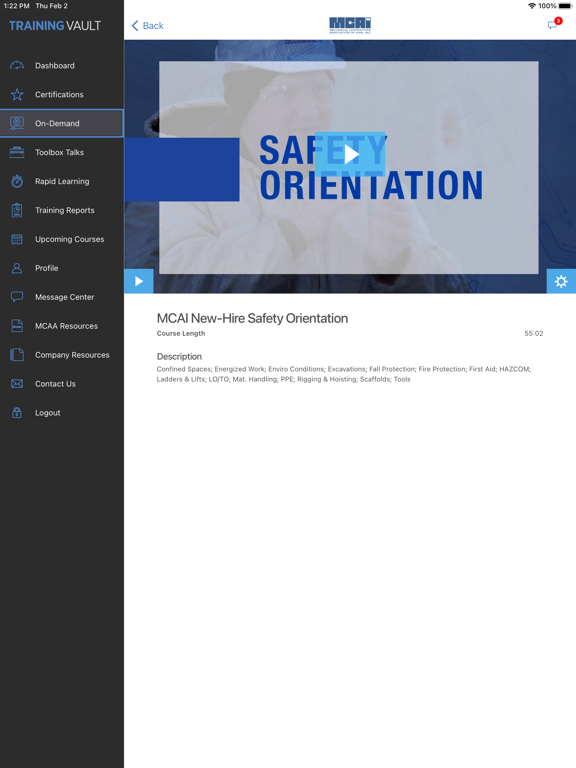Click the Company Resources file icon

[x=17, y=355]
